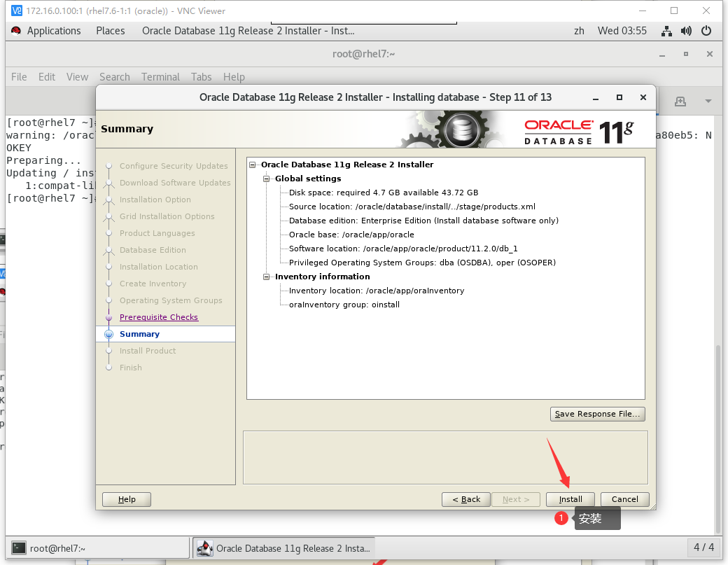Open the Applications menu

54,31
